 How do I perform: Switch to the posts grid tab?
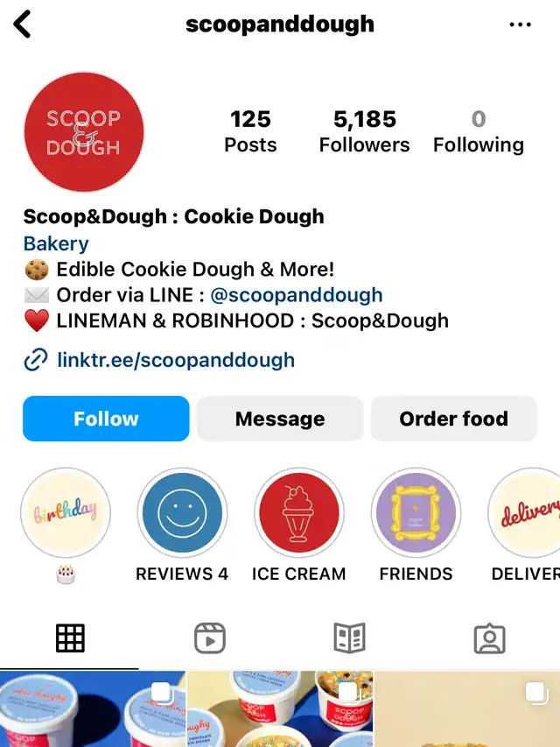point(70,638)
